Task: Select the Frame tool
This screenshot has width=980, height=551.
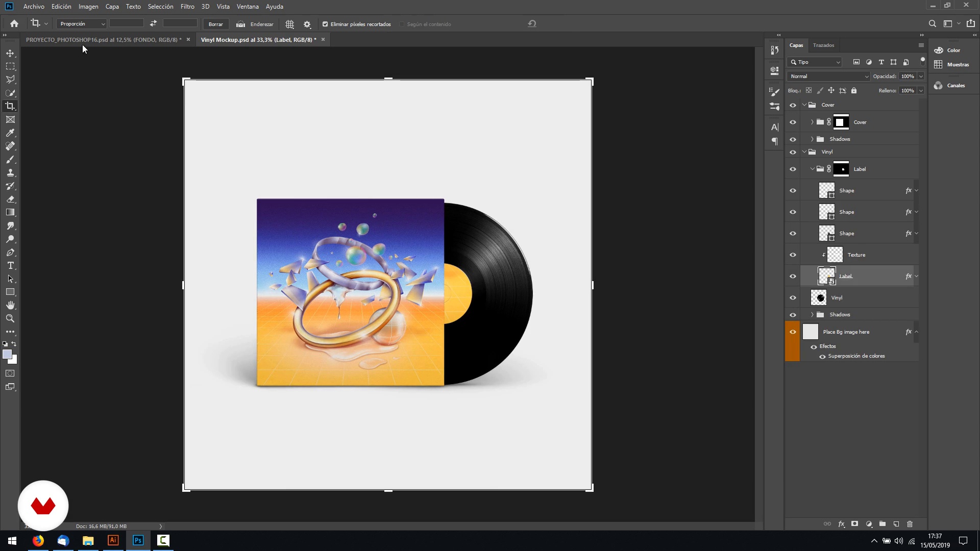Action: [x=10, y=119]
